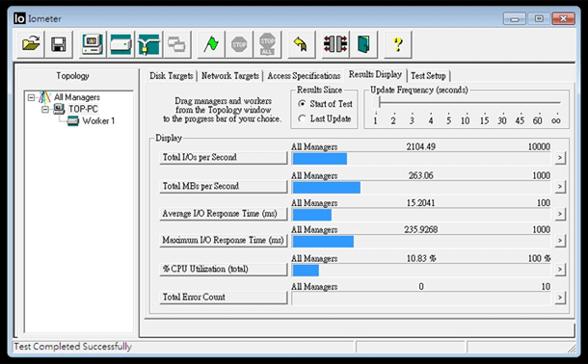Click All Managers topology icon
The width and height of the screenshot is (588, 364).
pos(44,97)
